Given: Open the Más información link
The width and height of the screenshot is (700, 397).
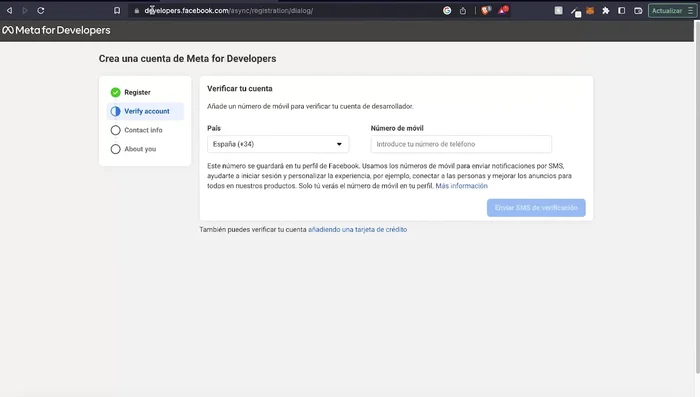Looking at the screenshot, I should click(x=462, y=186).
